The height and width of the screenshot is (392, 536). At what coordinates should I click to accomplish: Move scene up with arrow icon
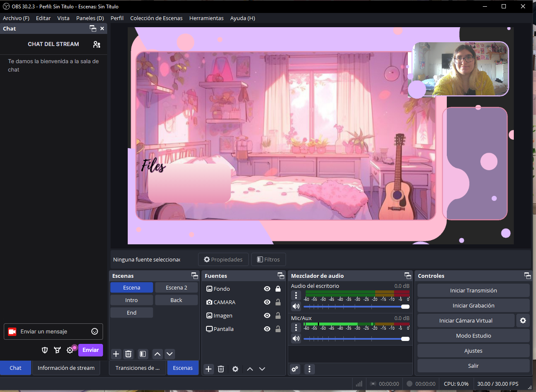coord(157,354)
